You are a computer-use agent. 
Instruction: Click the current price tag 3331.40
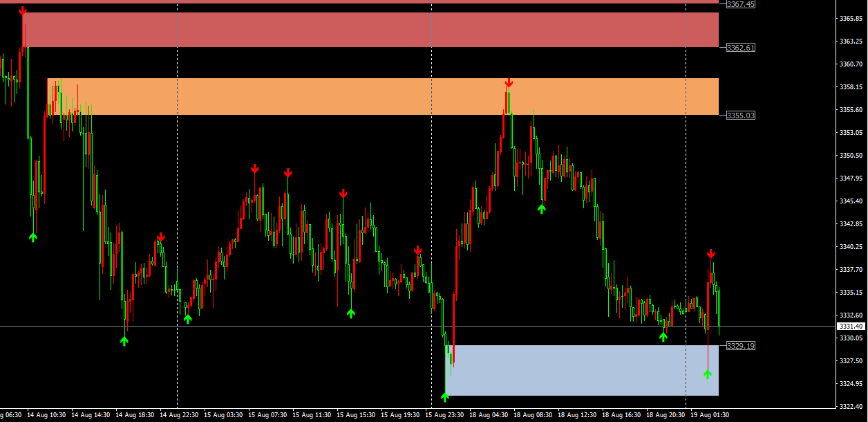850,326
